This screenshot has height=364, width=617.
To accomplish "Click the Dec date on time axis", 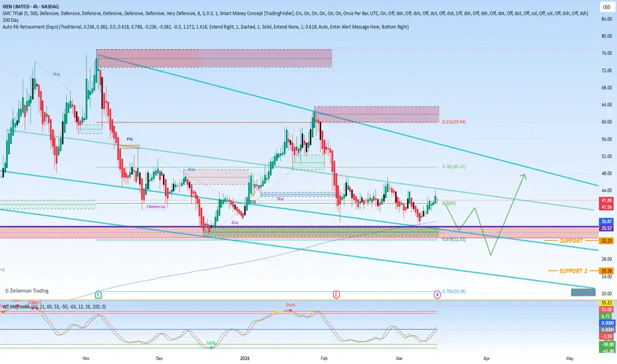I will tap(160, 358).
